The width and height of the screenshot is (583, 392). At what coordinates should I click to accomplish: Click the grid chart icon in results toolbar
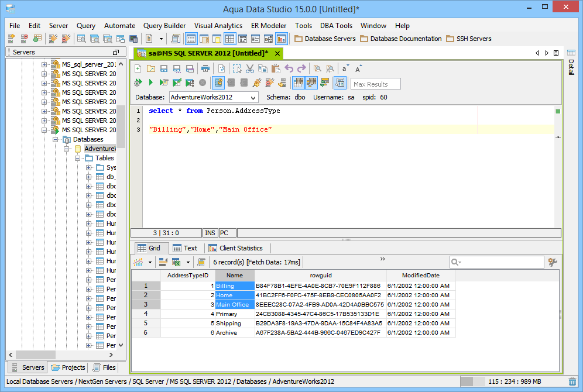tap(138, 262)
